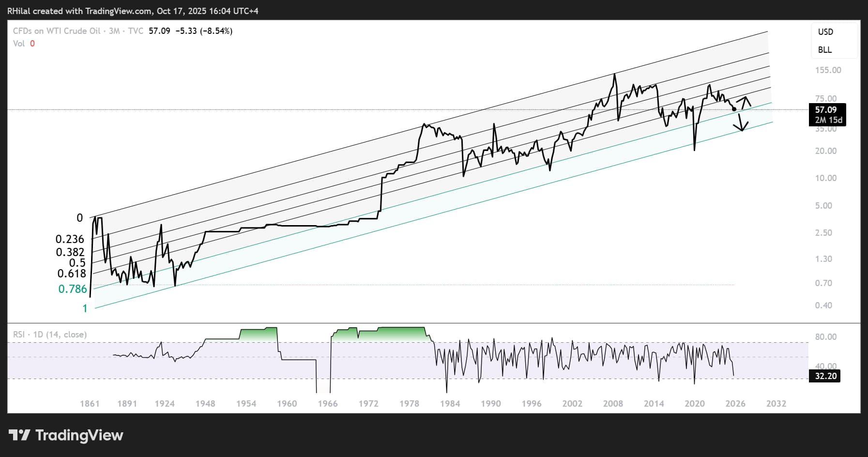Click the 1990 time axis label

tap(490, 404)
